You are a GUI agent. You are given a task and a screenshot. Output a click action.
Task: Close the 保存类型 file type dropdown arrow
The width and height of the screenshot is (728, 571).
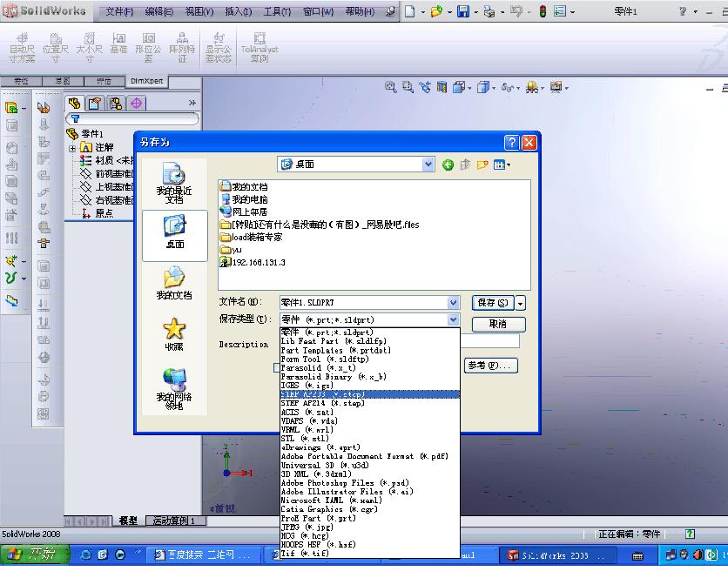(x=453, y=319)
